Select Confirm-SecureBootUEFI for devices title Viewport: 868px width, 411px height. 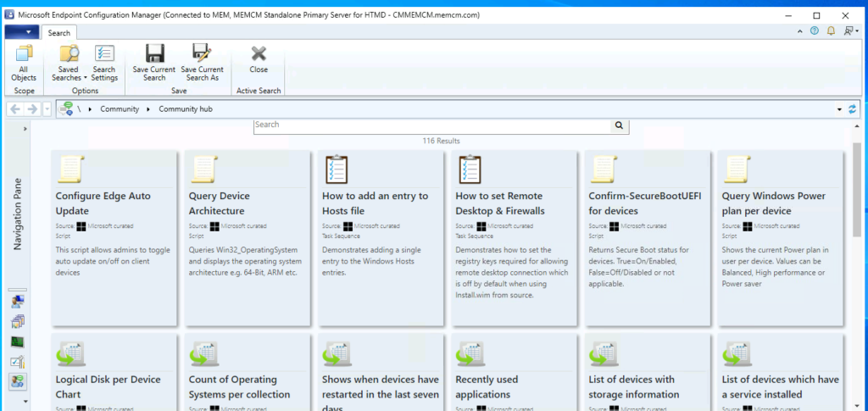[645, 203]
